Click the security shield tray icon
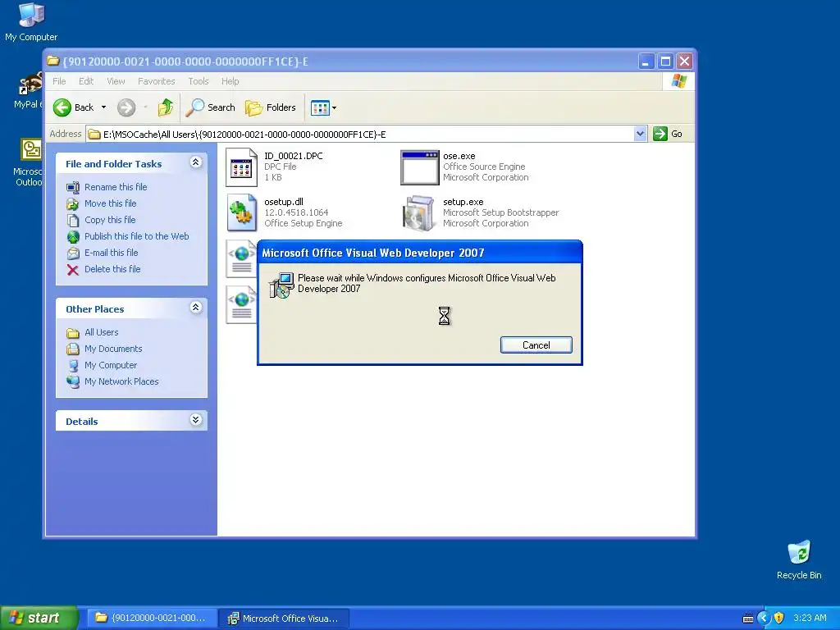 779,619
